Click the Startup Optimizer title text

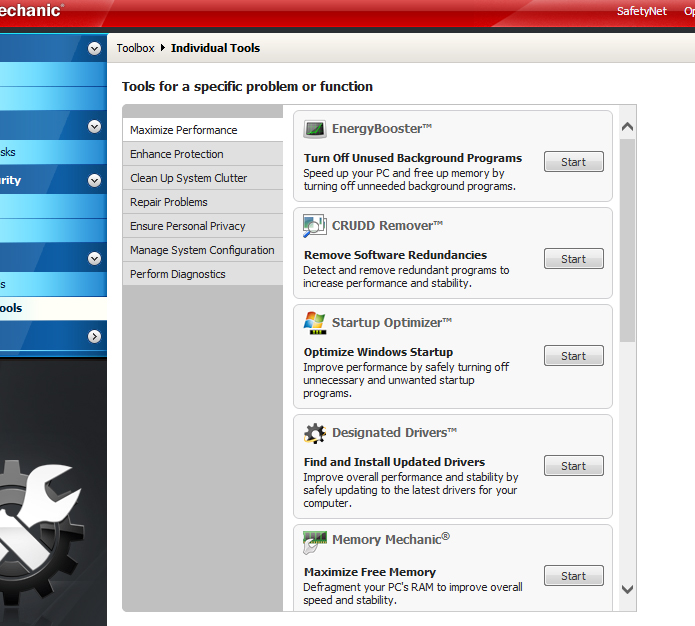click(x=392, y=322)
